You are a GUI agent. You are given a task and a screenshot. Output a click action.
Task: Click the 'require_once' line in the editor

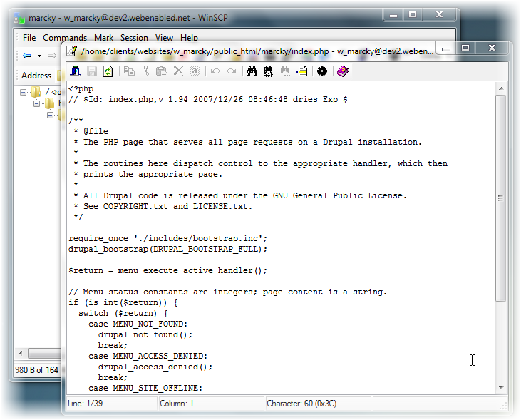click(167, 238)
